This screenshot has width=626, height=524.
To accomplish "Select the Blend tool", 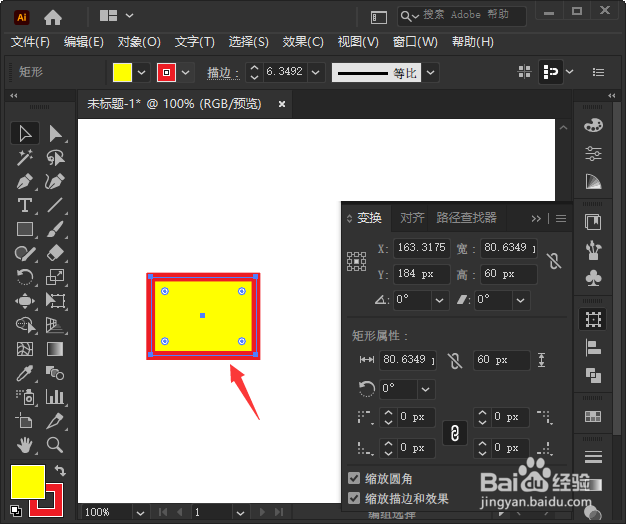I will point(55,373).
